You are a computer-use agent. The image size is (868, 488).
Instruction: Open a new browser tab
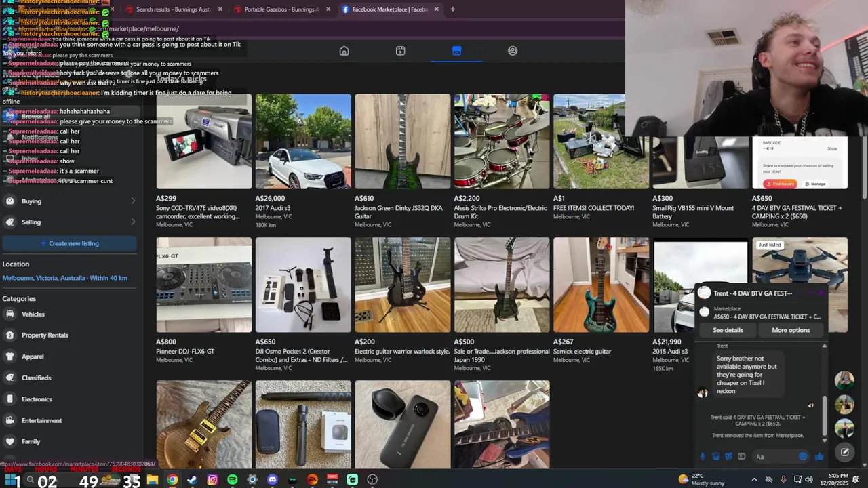452,9
